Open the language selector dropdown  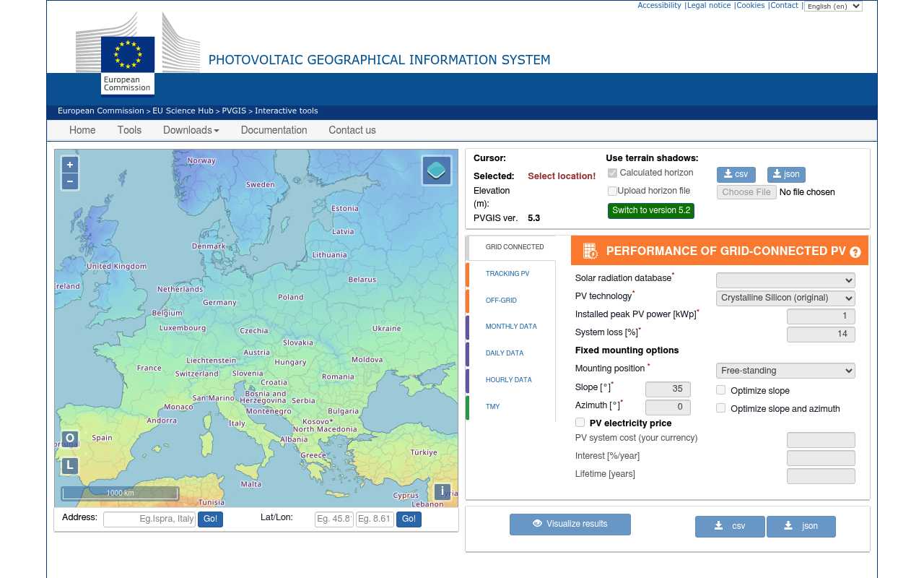(x=833, y=6)
